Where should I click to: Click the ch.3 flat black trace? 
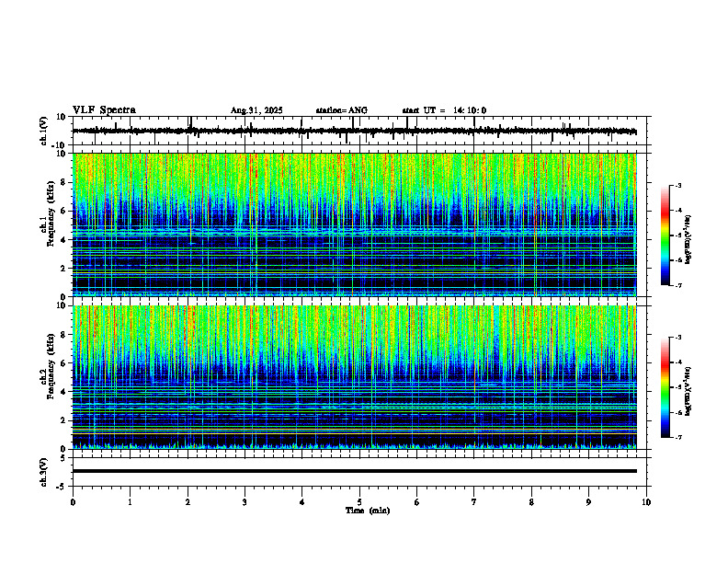pos(354,471)
